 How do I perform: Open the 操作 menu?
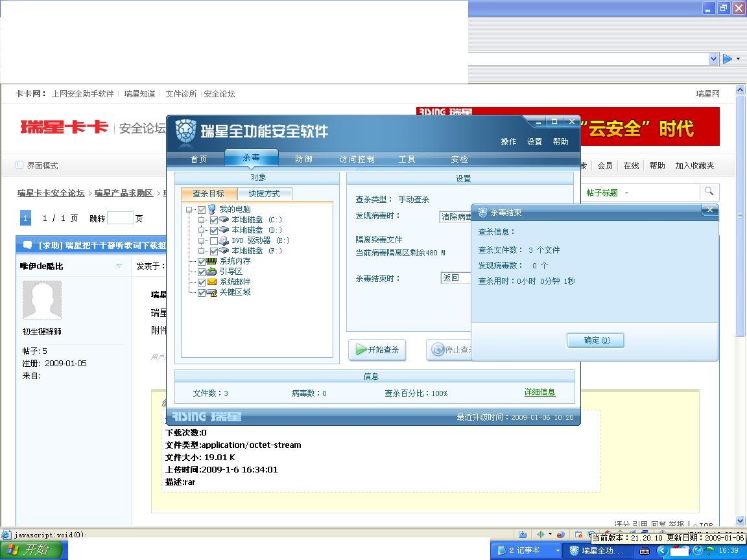click(508, 141)
